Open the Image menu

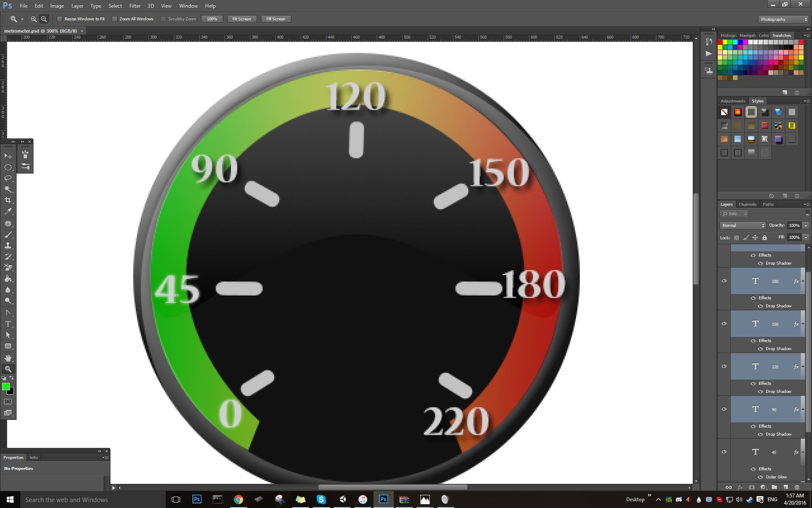point(57,6)
